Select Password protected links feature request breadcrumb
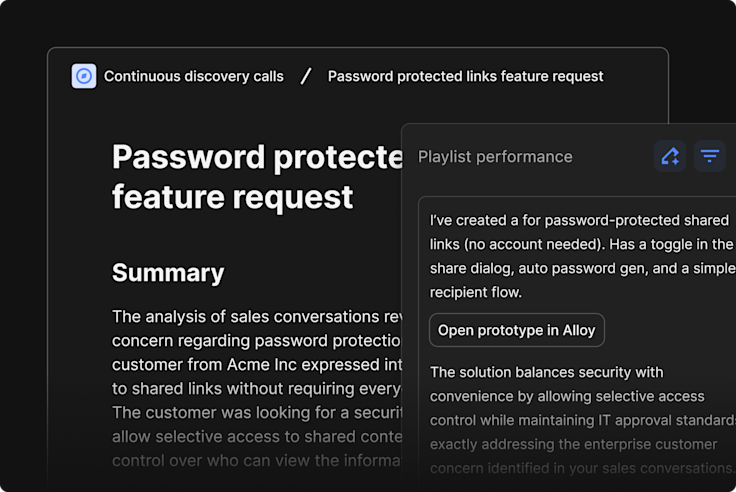 click(465, 76)
